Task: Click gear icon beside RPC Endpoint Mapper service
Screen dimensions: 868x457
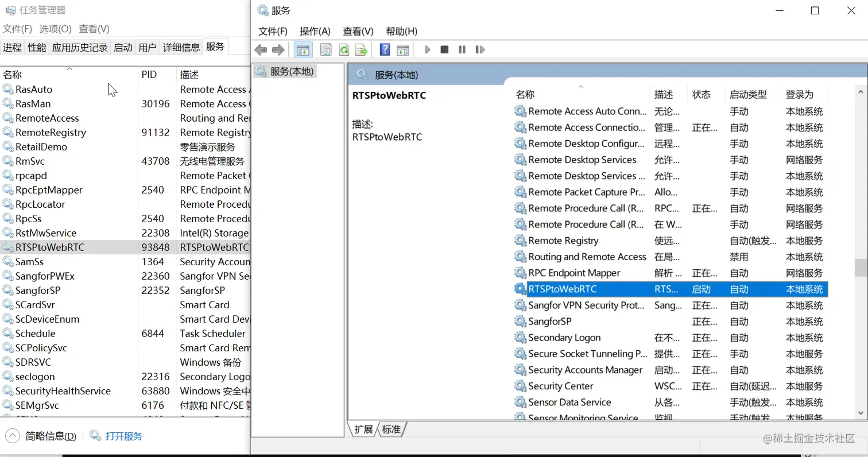Action: pyautogui.click(x=520, y=273)
